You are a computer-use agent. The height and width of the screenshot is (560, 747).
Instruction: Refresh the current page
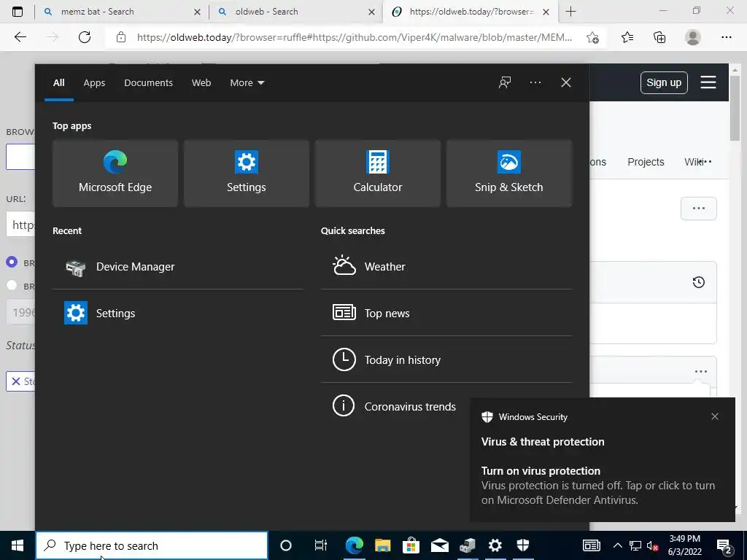[x=85, y=37]
